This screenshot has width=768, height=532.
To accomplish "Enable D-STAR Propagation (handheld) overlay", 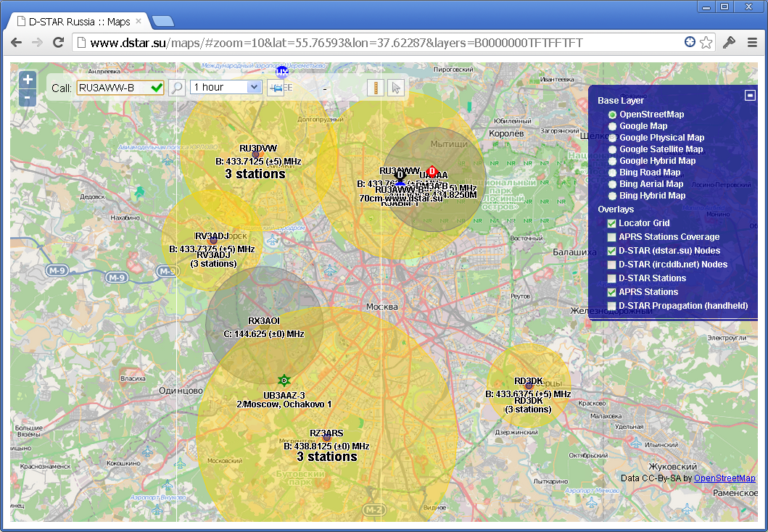I will click(611, 306).
